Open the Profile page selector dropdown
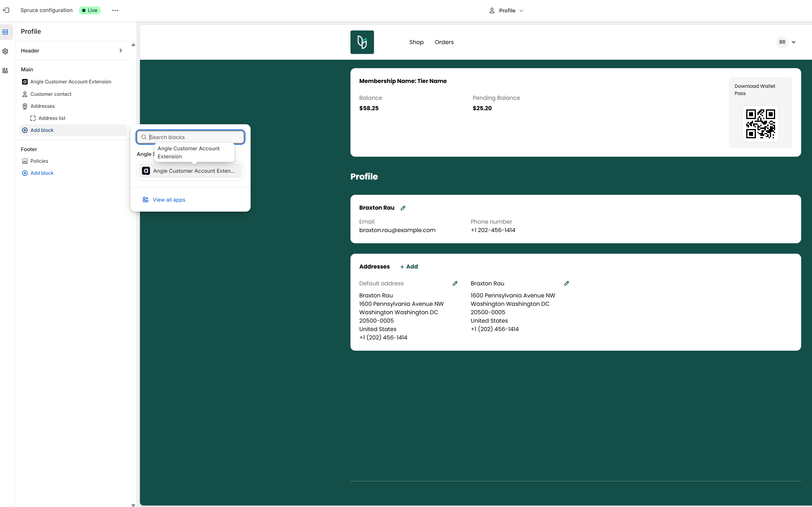 point(506,11)
